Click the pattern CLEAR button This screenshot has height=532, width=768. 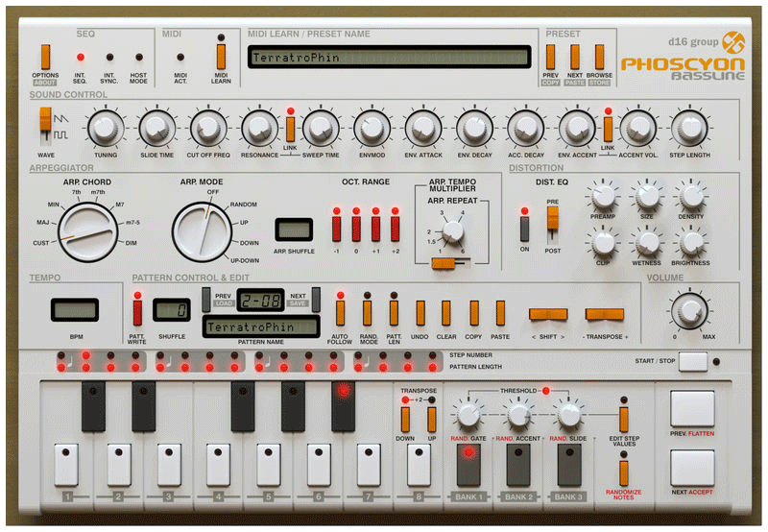pos(445,313)
